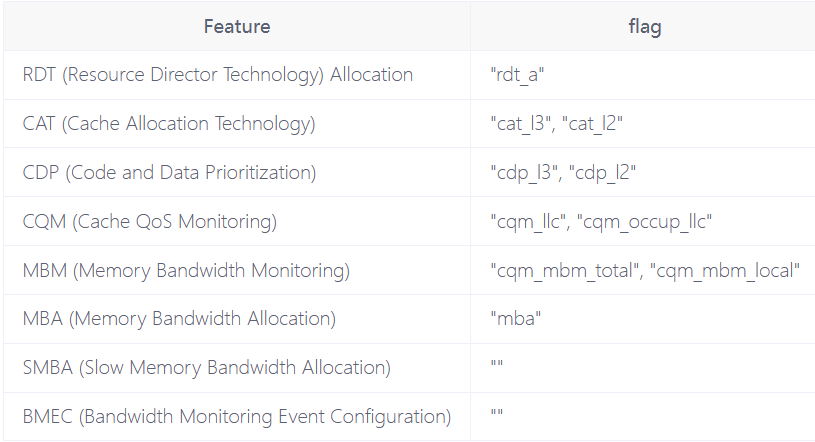
Task: Select the CQM (Cache QoS Monitoring) cell
Action: pyautogui.click(x=150, y=221)
